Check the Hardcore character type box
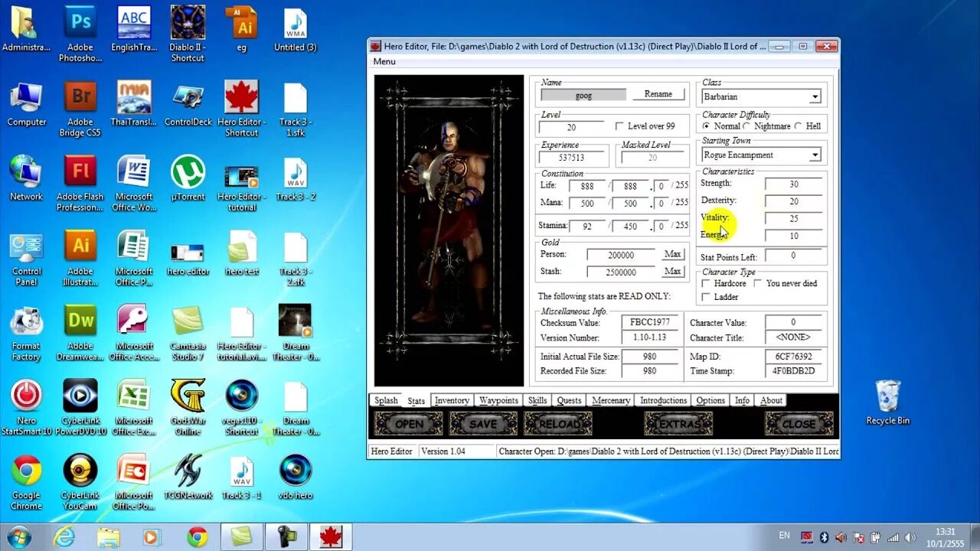 (x=706, y=283)
